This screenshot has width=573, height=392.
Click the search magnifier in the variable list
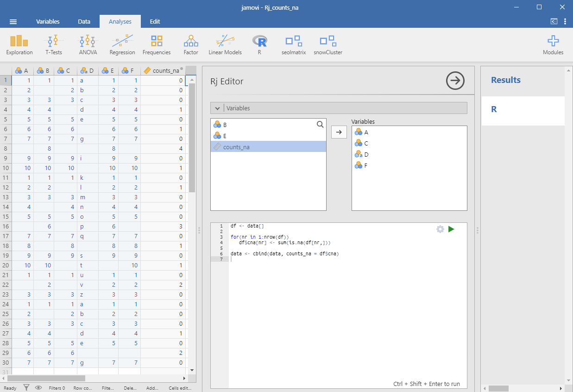point(320,124)
